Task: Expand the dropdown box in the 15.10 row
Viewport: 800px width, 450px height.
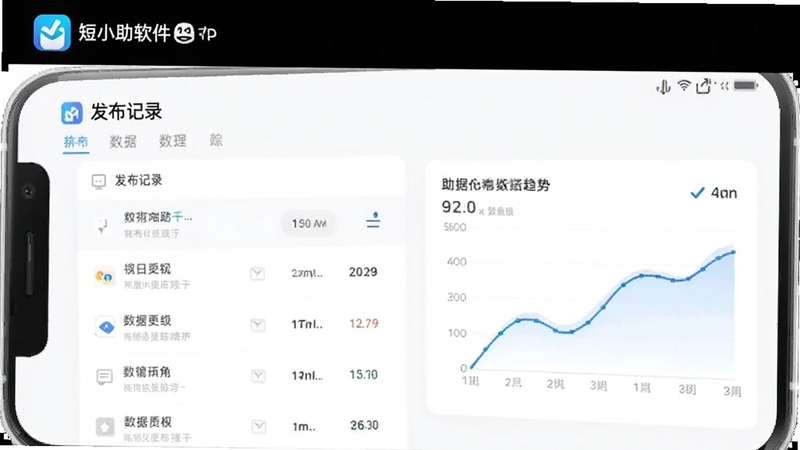Action: click(259, 376)
